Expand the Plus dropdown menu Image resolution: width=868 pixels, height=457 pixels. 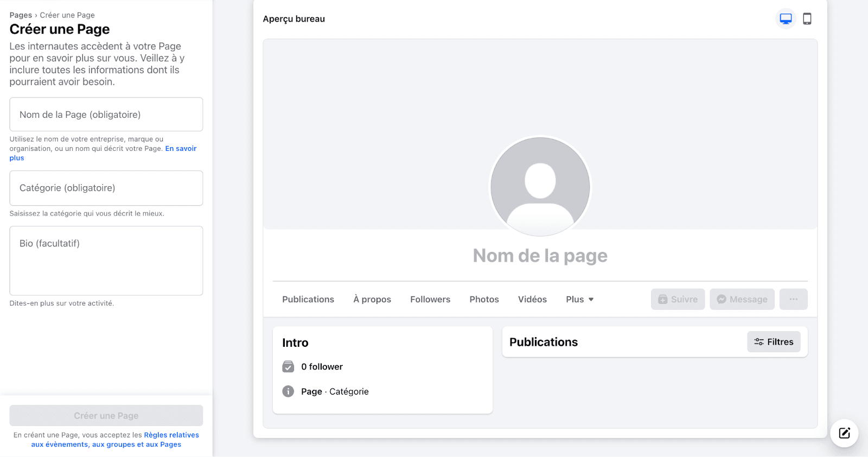[580, 300]
